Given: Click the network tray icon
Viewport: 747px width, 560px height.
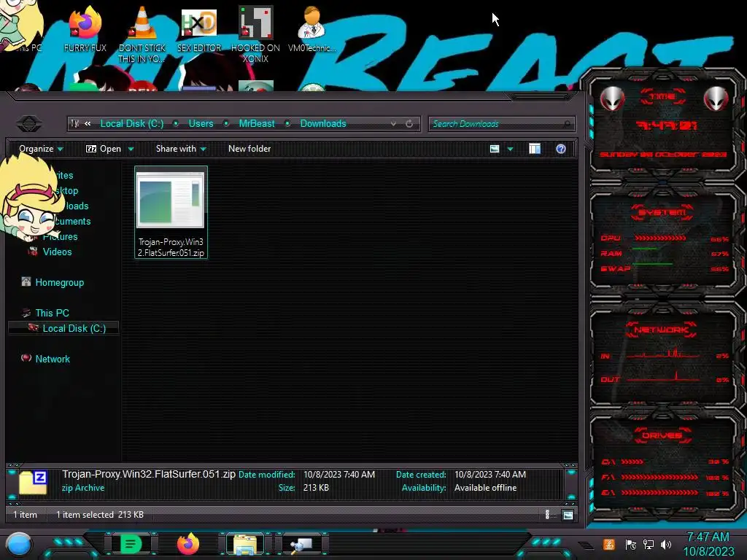Looking at the screenshot, I should pos(649,545).
